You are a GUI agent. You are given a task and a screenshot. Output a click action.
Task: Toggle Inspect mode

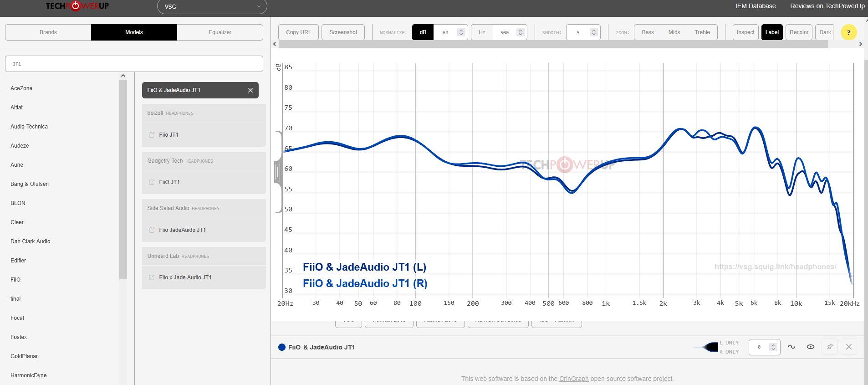point(745,32)
